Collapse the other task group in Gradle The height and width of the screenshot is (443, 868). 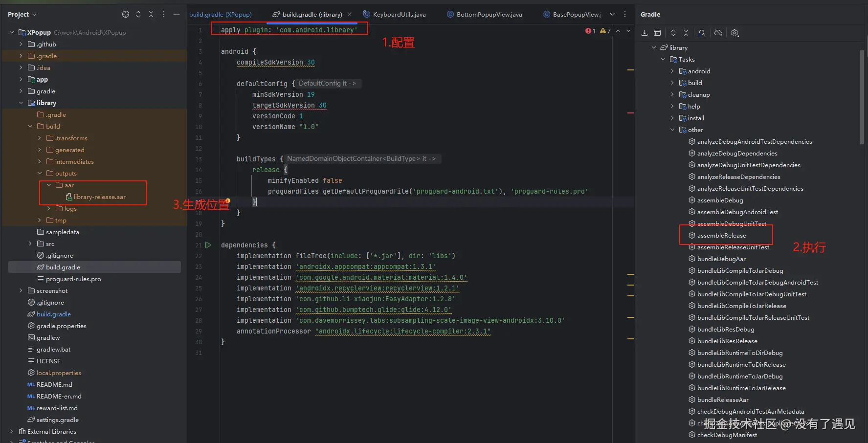(672, 130)
